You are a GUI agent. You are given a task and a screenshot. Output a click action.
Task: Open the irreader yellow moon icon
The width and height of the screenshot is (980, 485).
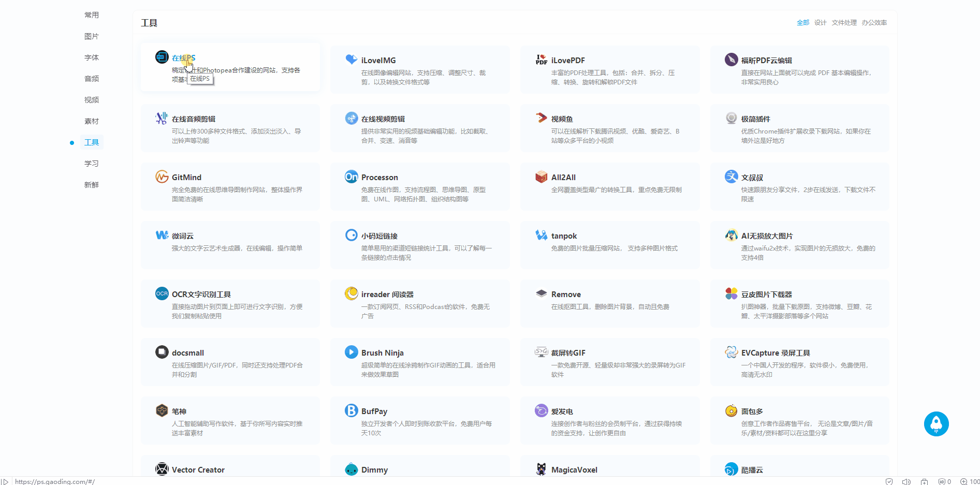click(x=352, y=293)
